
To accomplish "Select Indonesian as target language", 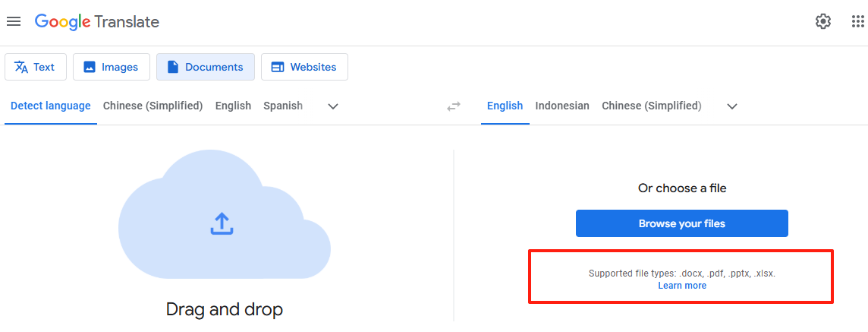I will click(562, 106).
